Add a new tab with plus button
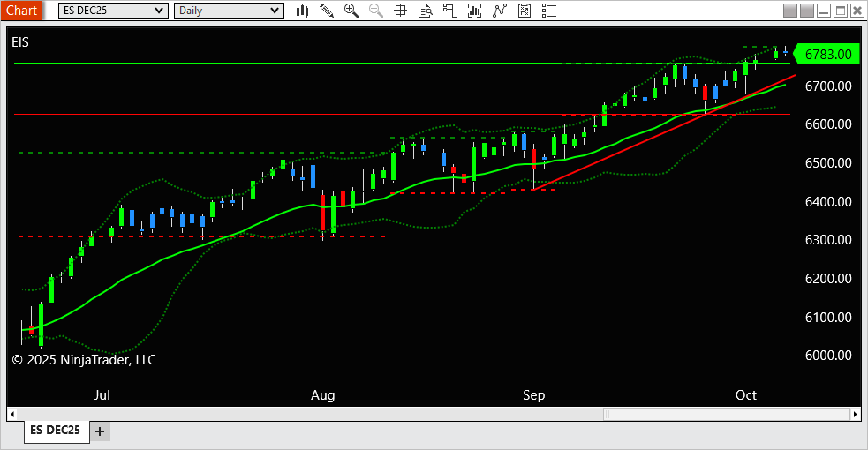This screenshot has width=868, height=450. [100, 431]
